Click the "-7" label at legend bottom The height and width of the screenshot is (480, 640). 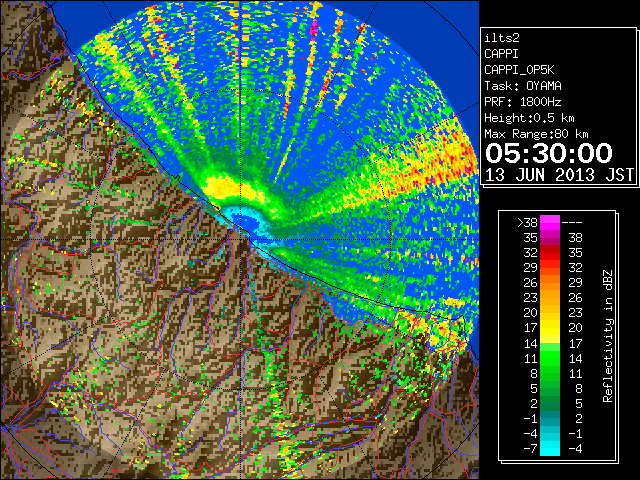pyautogui.click(x=530, y=449)
